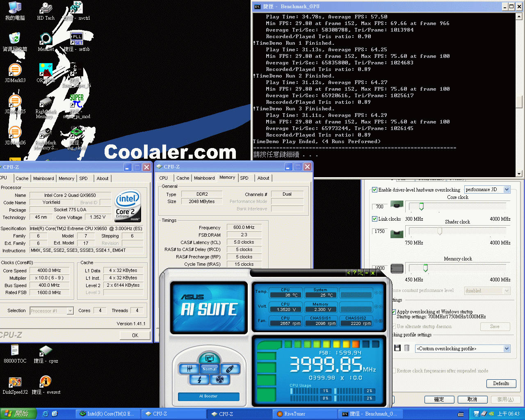
Task: Switch to RivaTuner taskbar button
Action: coord(304,414)
